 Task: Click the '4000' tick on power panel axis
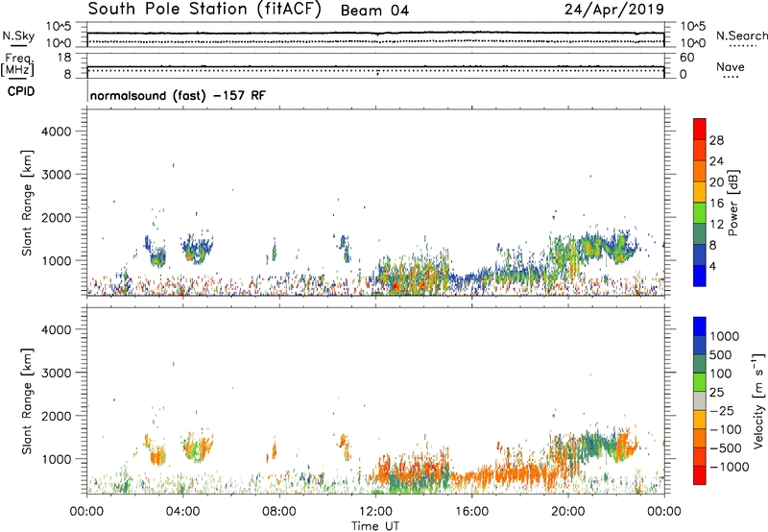(57, 132)
